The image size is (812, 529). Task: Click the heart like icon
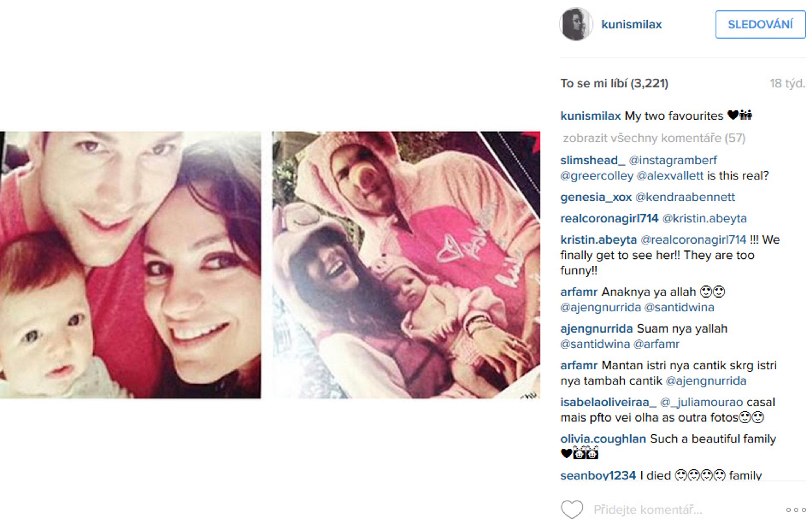pos(572,509)
